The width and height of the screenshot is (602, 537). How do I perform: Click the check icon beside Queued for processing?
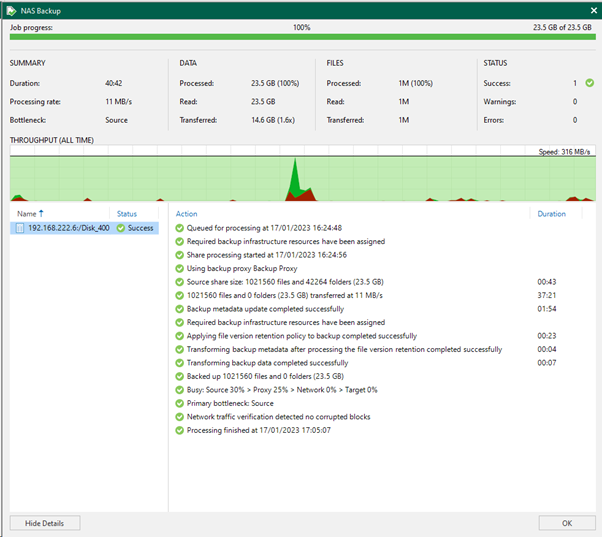click(179, 228)
